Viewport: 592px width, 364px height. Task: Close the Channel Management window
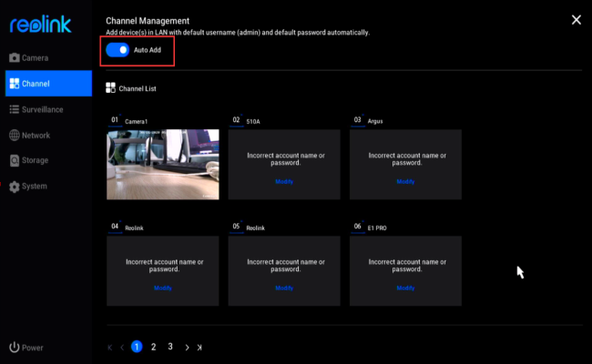click(575, 19)
